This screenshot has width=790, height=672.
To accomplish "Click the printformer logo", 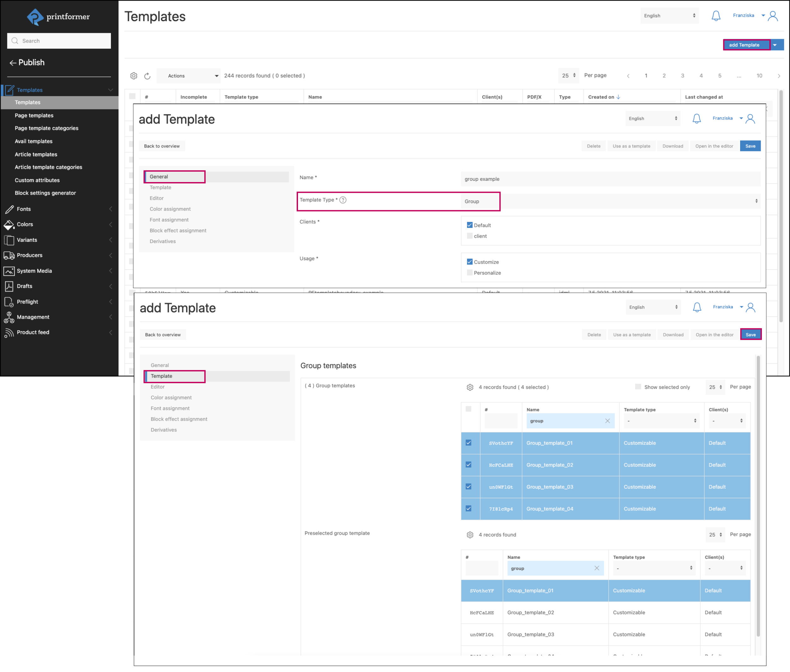I will point(59,17).
